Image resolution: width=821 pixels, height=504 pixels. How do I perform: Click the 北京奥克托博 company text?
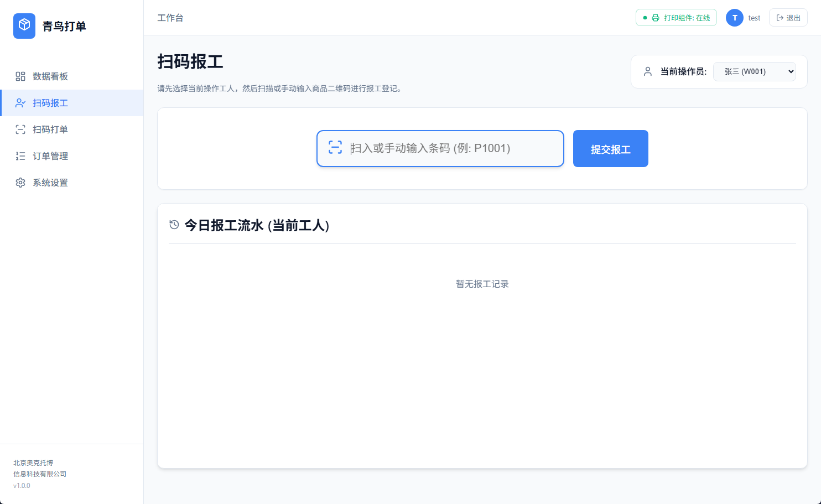point(33,463)
